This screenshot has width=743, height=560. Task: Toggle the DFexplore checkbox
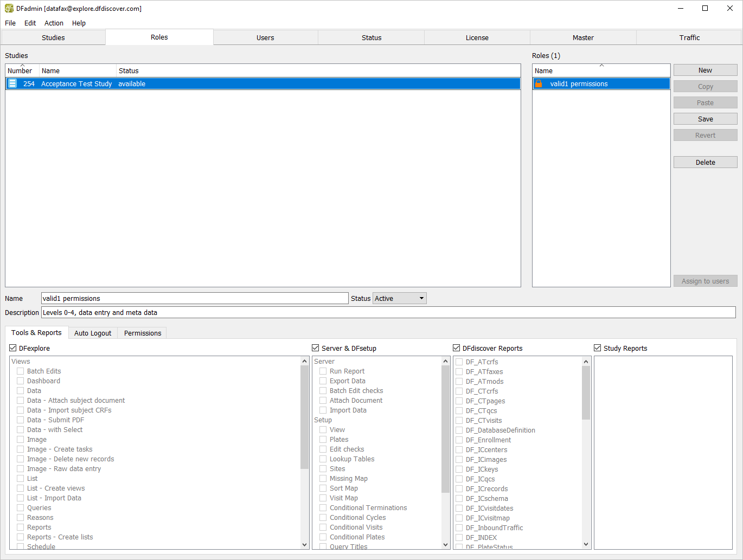(x=13, y=348)
